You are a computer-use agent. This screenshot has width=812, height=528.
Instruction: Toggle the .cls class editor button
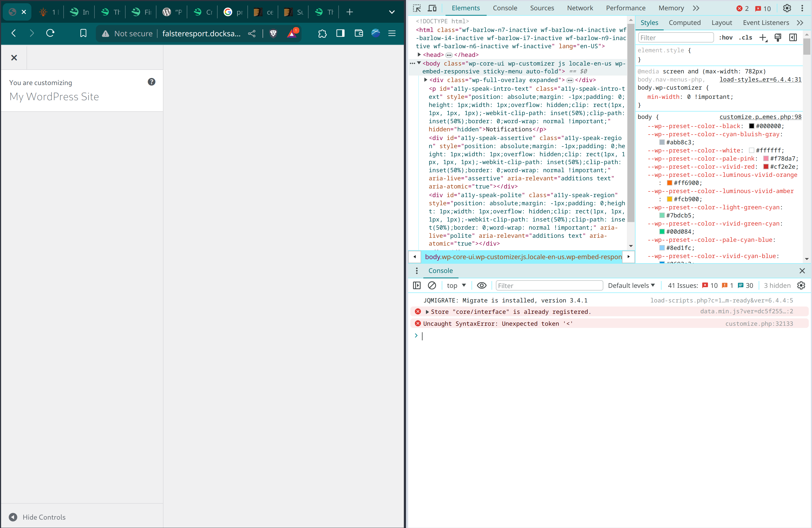(746, 38)
